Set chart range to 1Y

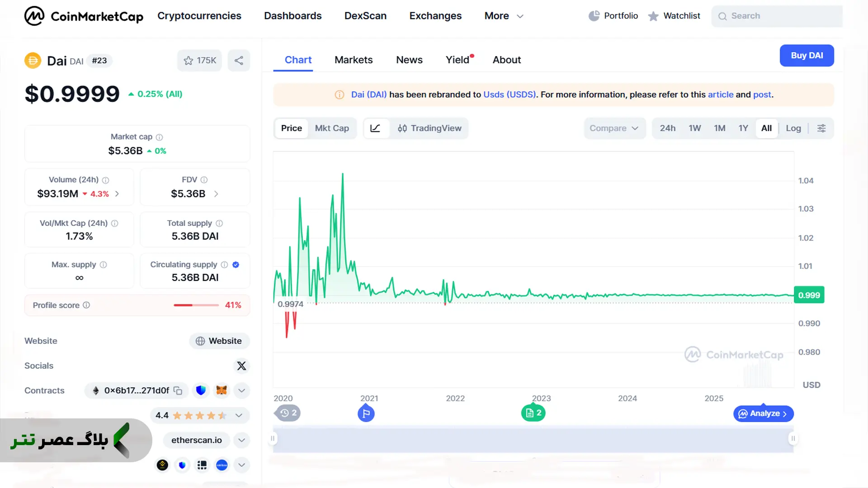[743, 128]
